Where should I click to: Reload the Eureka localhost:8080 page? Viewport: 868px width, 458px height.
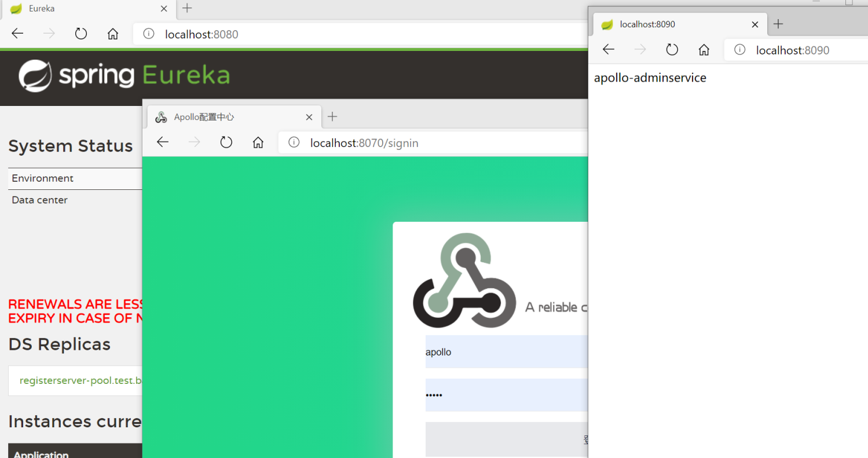(x=81, y=34)
